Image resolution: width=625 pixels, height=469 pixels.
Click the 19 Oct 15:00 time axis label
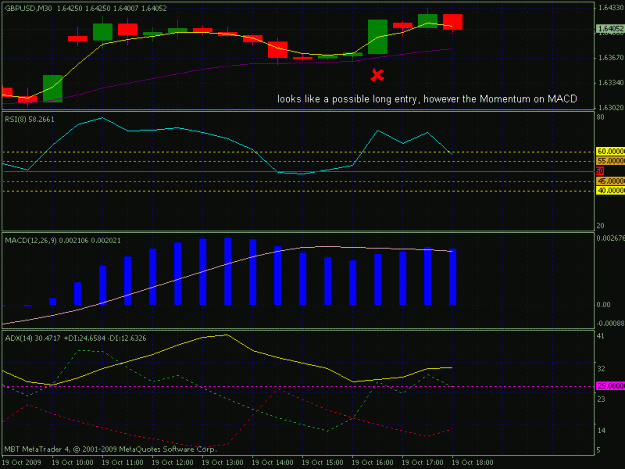[x=322, y=463]
